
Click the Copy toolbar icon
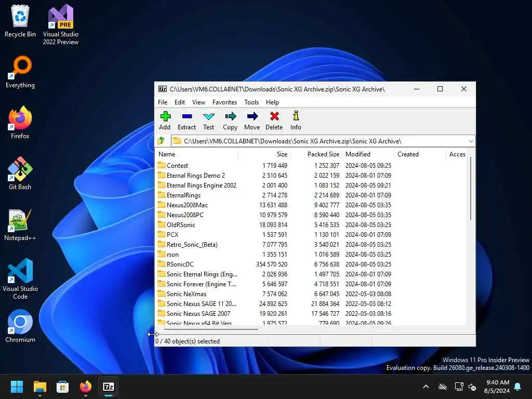pos(230,121)
